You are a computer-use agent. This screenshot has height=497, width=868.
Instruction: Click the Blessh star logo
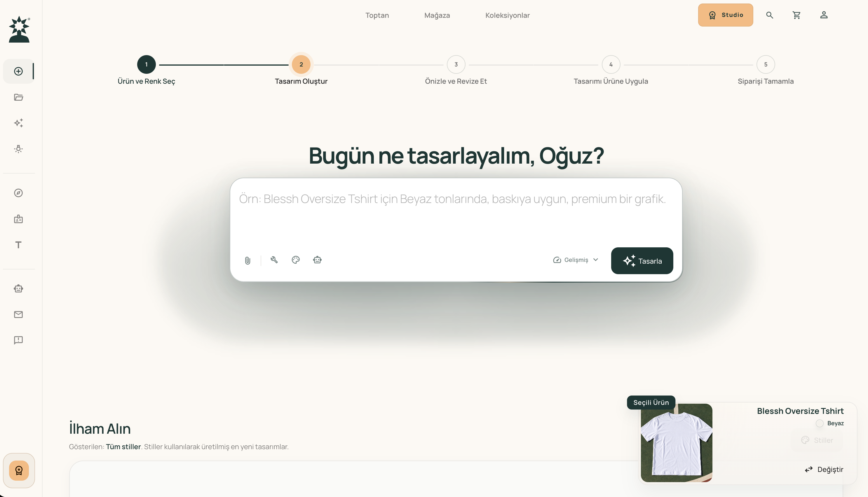(19, 29)
